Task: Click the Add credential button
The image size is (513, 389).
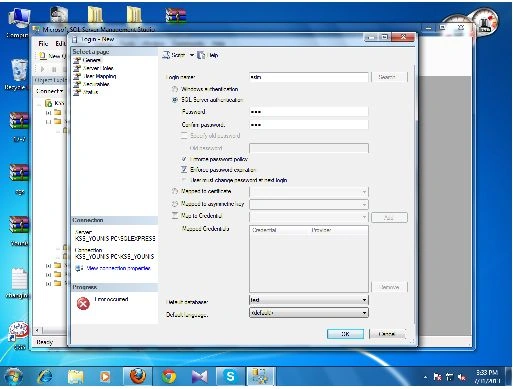Action: coord(389,218)
